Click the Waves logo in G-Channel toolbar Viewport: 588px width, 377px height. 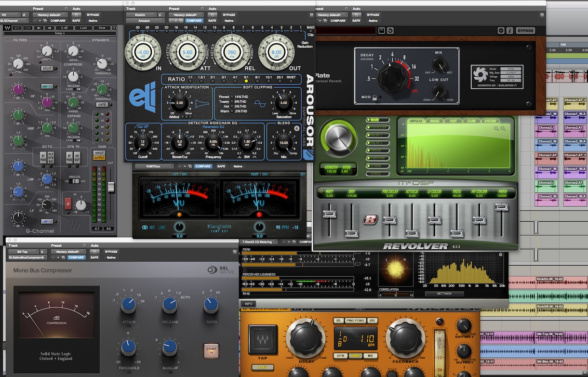coord(7,27)
